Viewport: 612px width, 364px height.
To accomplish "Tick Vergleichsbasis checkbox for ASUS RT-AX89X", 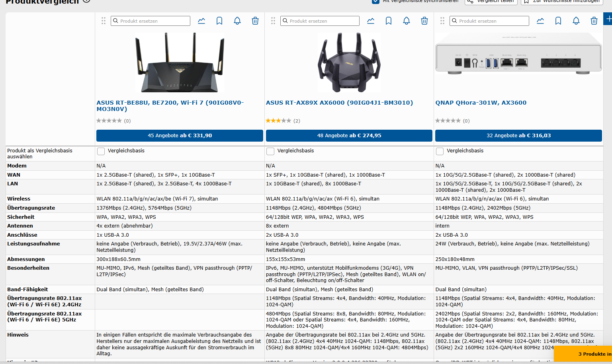I will click(x=270, y=151).
